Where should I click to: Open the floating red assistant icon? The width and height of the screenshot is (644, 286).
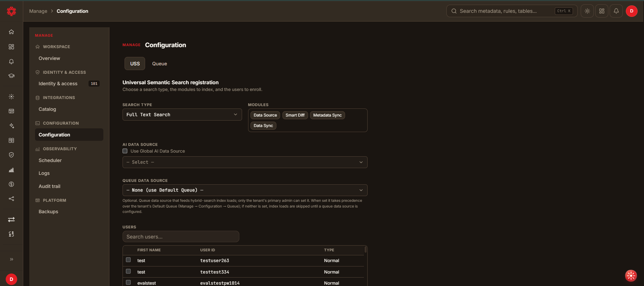[x=631, y=276]
